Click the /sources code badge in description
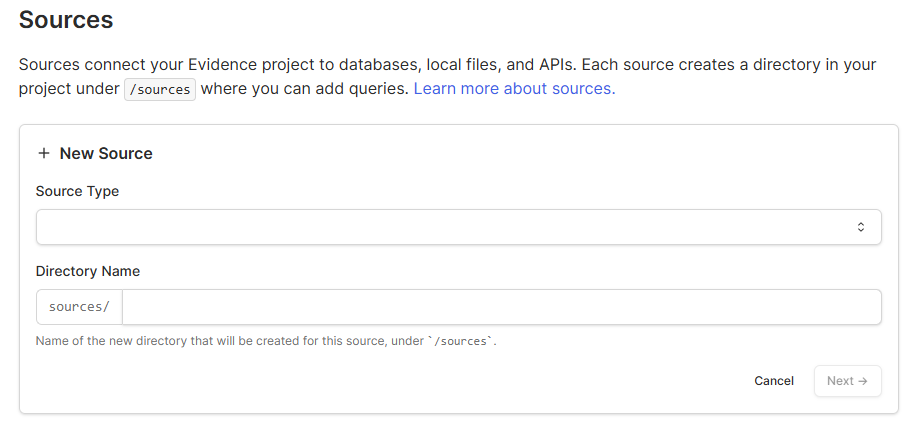The width and height of the screenshot is (915, 424). pos(160,89)
